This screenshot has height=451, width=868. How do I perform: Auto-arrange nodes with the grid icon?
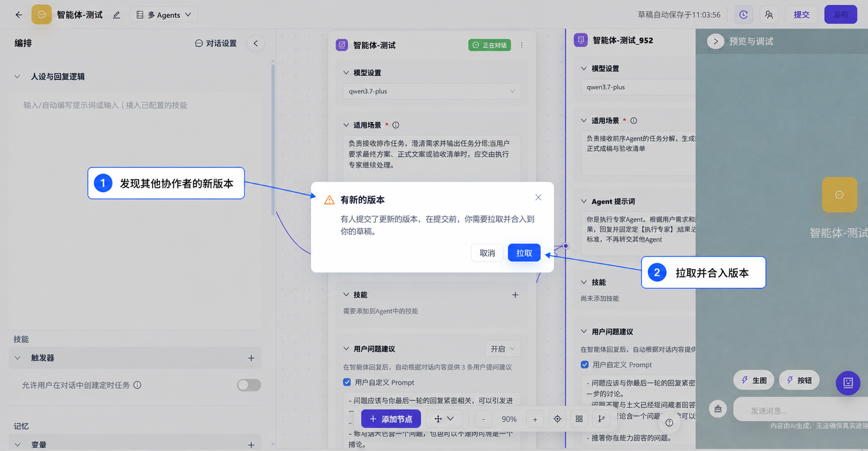pyautogui.click(x=579, y=419)
